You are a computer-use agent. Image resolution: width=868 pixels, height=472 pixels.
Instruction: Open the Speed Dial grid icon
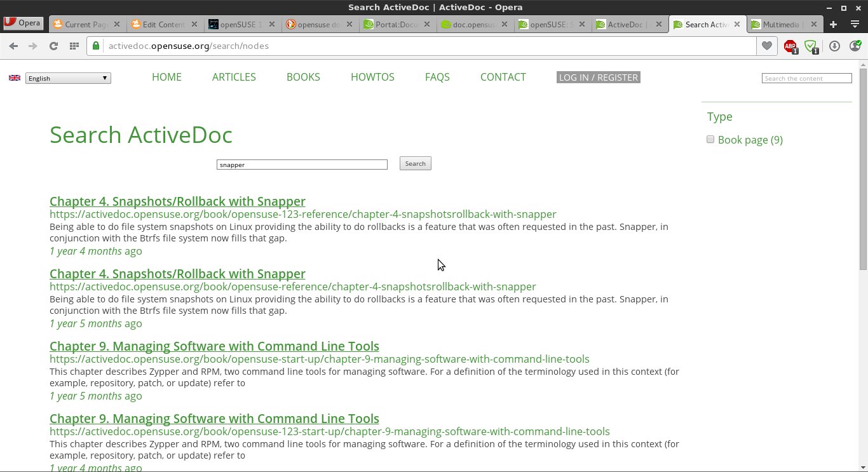click(74, 46)
